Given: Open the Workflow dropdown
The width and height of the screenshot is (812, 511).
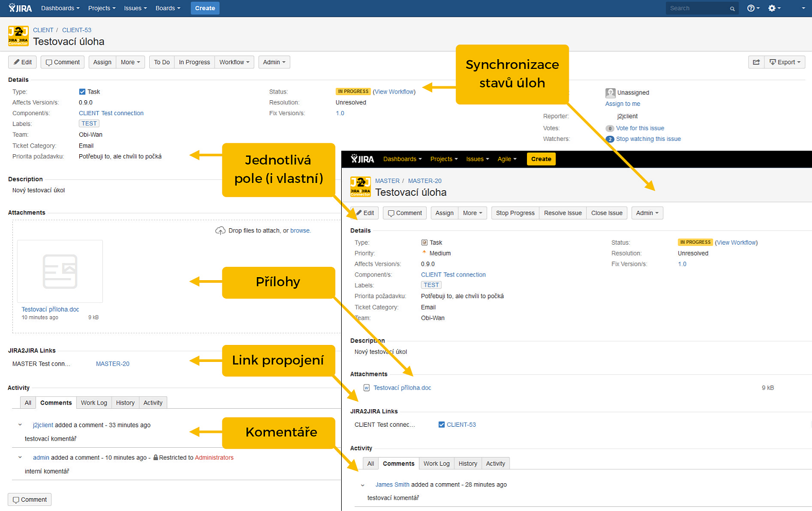Looking at the screenshot, I should [x=234, y=62].
